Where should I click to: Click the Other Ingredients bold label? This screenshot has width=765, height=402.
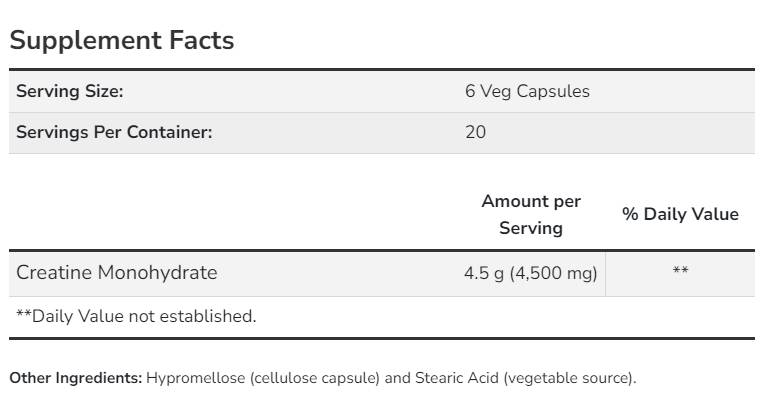(x=75, y=378)
